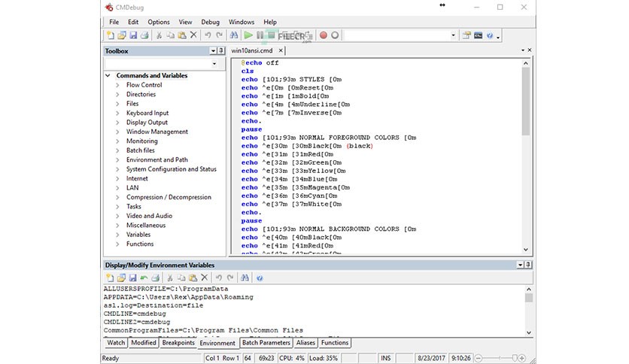Click Delete X in Environment Variables toolbar
Viewport: 629px width, 364px height.
point(205,278)
